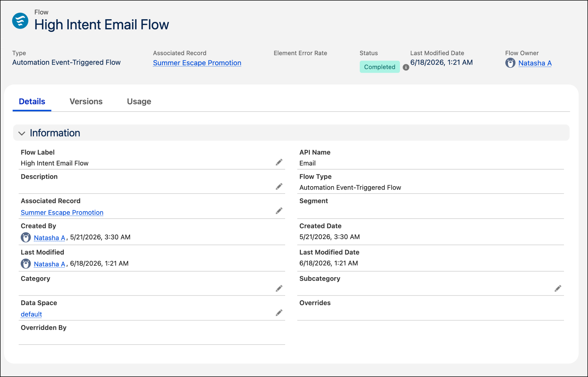The image size is (588, 377).
Task: Open the Versions tab
Action: click(x=86, y=101)
